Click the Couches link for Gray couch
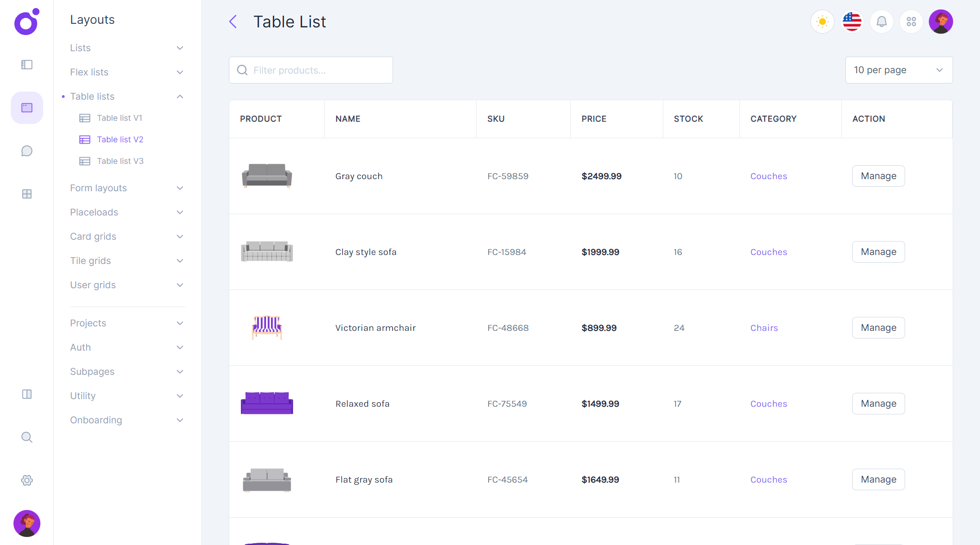Viewport: 980px width, 545px height. point(768,176)
